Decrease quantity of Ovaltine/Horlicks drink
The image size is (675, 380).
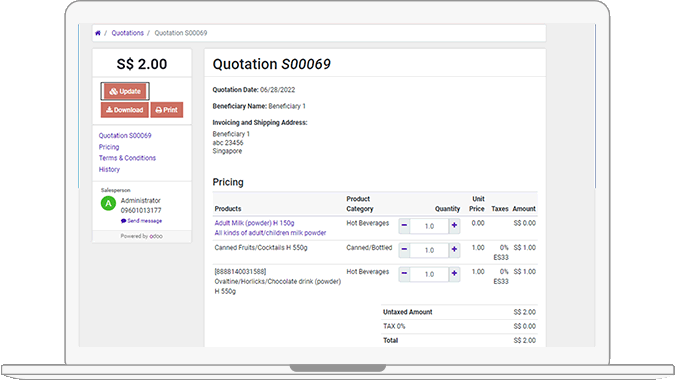coord(404,274)
